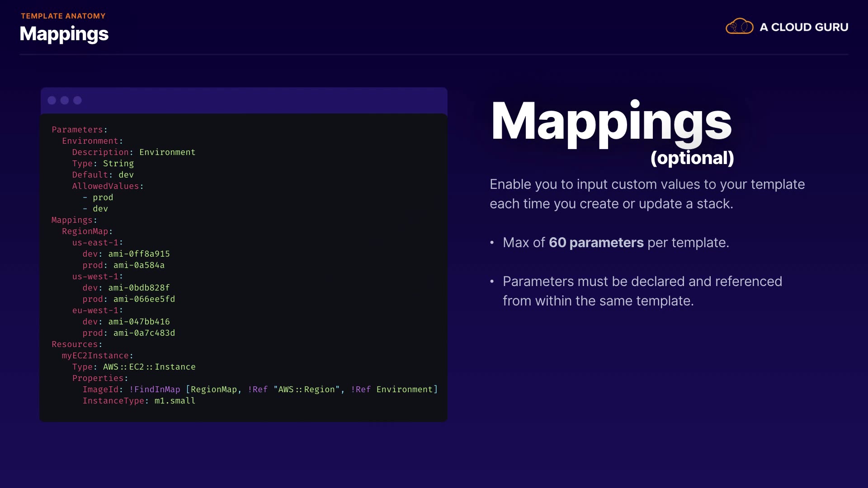
Task: Click the small Mappings slide title
Action: [x=64, y=34]
